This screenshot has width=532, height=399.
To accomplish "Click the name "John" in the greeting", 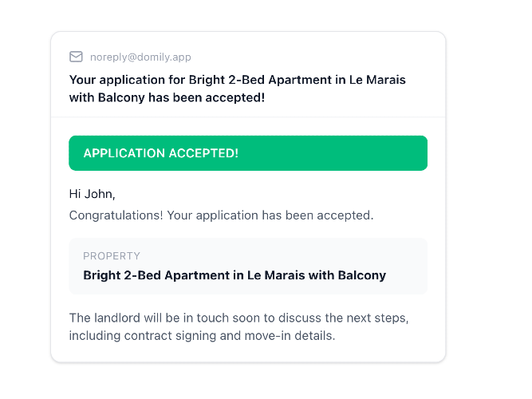I will pos(100,194).
